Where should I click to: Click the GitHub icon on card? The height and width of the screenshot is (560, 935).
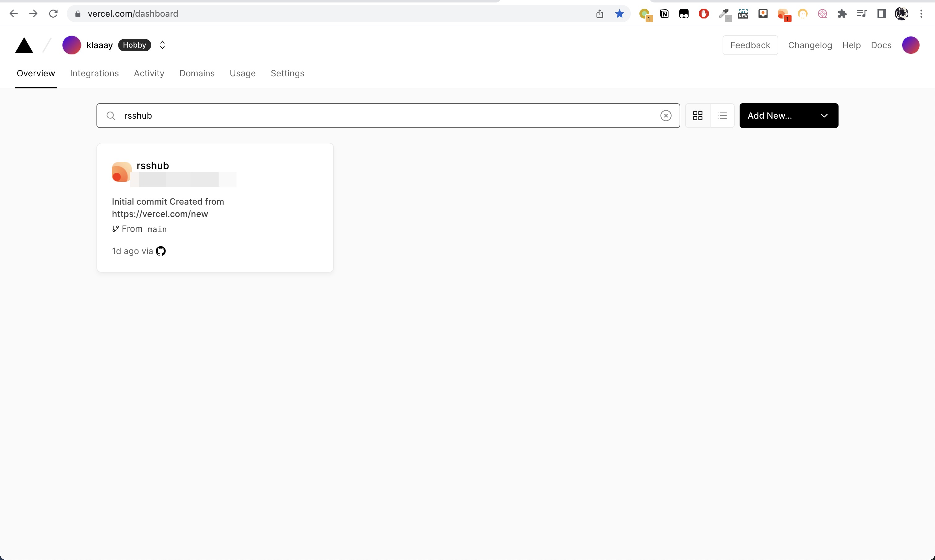[x=161, y=251]
